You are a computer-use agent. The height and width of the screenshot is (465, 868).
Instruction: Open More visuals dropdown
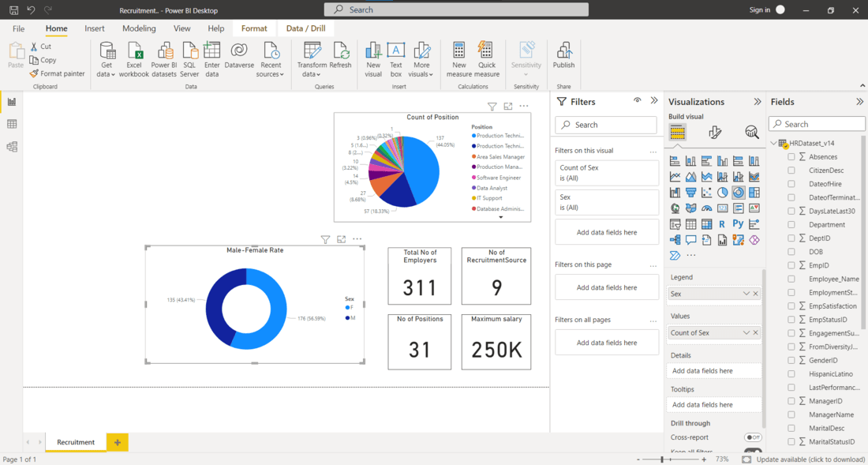pos(431,75)
